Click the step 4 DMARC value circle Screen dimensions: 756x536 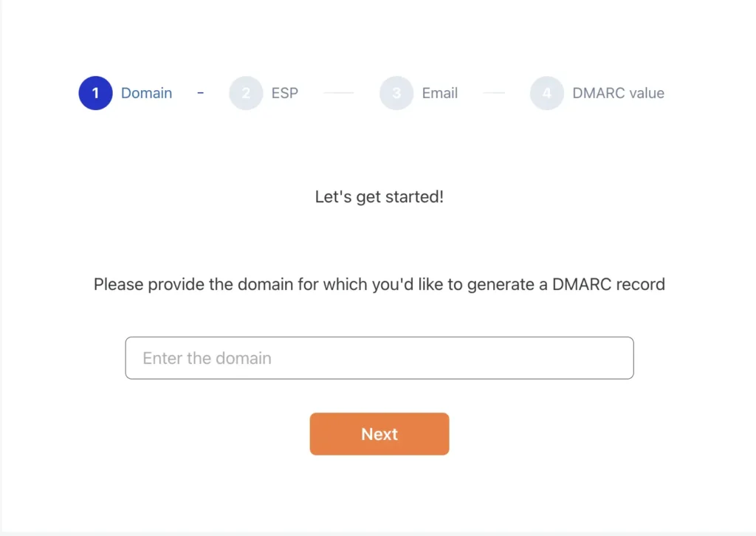(547, 93)
